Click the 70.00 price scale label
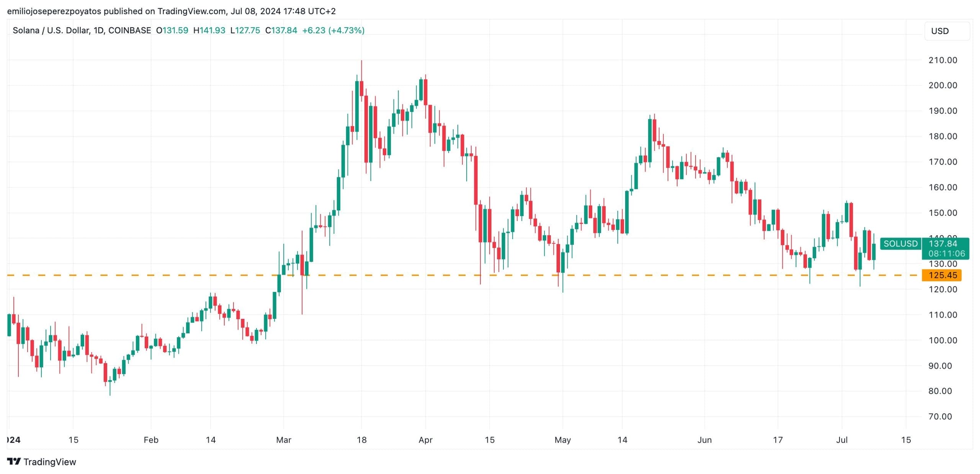Viewport: 980px width, 474px height. pos(940,417)
